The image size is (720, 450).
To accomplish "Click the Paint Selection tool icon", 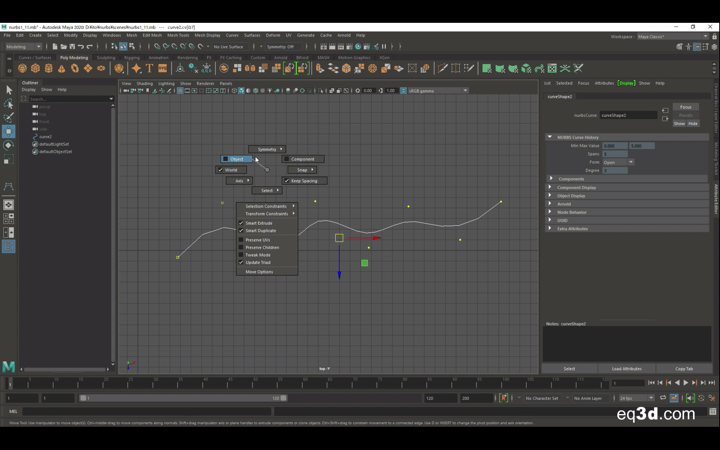I will pyautogui.click(x=9, y=117).
